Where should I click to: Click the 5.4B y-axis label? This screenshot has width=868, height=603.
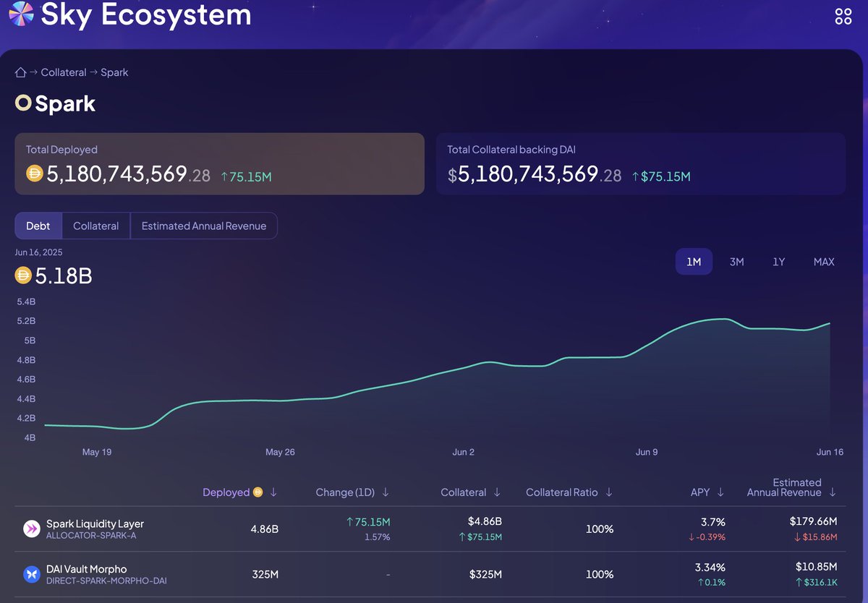(x=26, y=301)
